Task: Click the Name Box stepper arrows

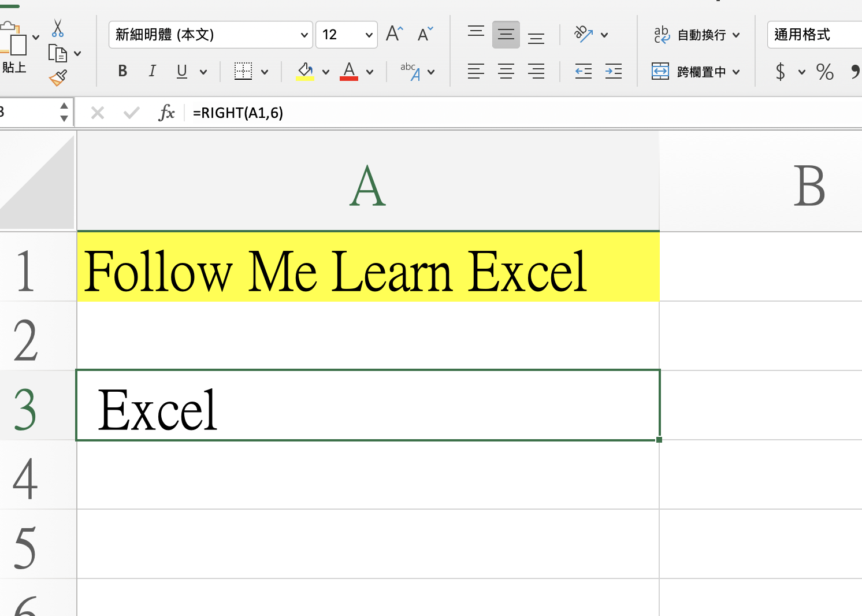Action: click(x=64, y=112)
